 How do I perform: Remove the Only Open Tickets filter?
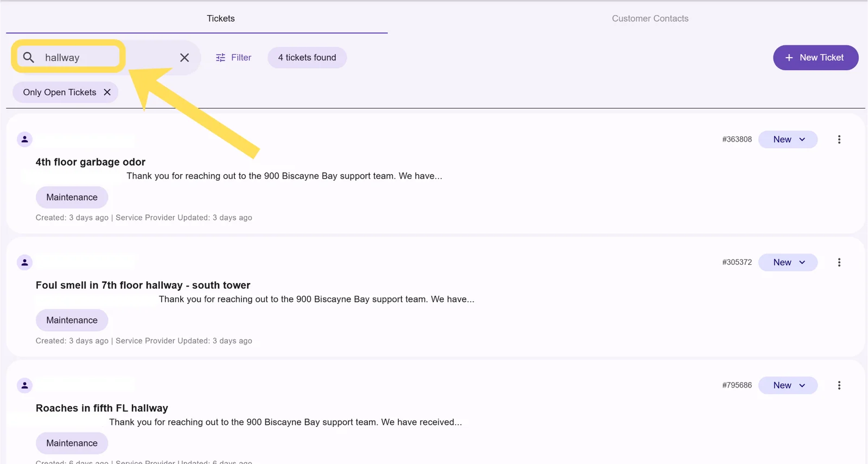[107, 92]
